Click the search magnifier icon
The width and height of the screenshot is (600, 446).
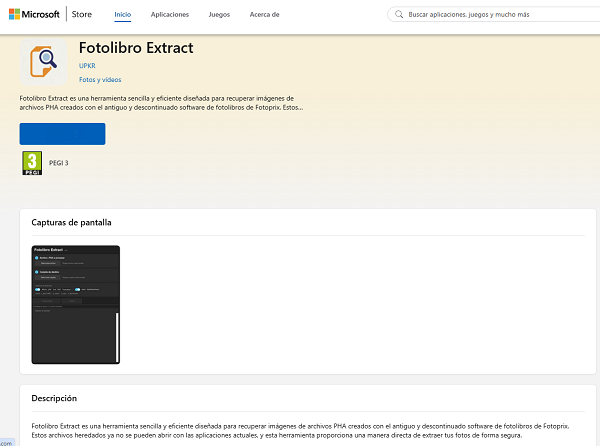click(x=399, y=15)
